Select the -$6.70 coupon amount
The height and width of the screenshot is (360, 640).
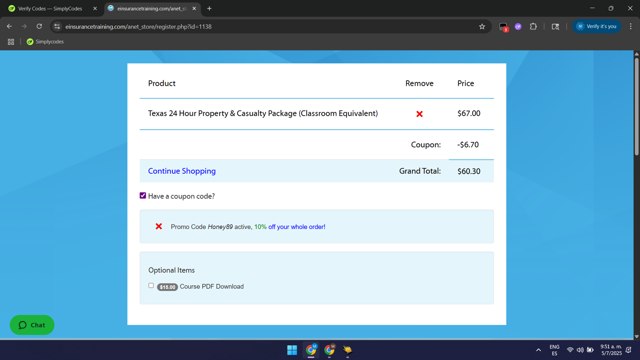coord(468,144)
